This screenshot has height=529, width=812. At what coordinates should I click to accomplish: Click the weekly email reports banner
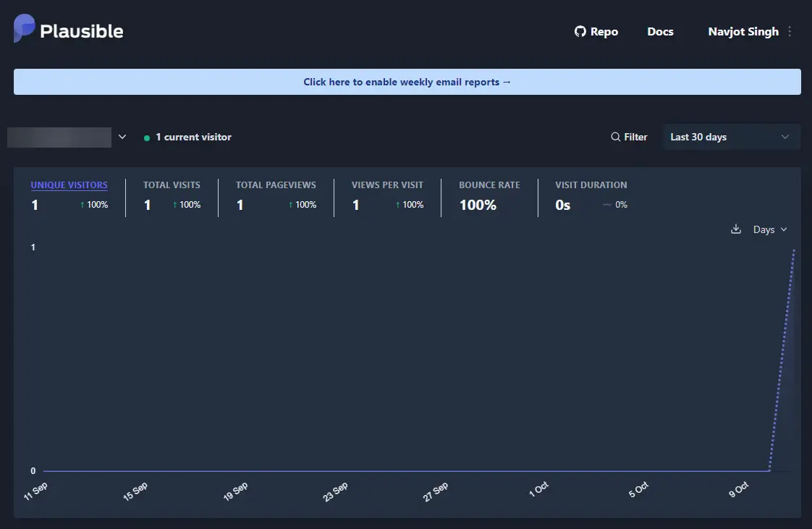tap(407, 82)
